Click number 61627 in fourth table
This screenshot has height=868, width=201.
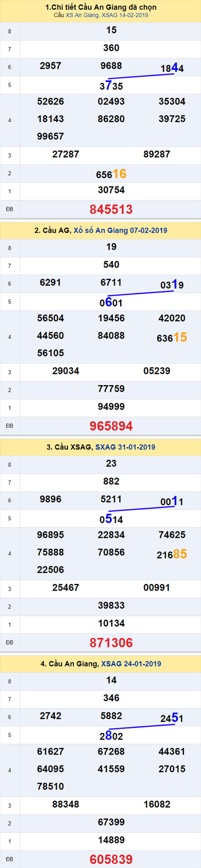coord(50,752)
